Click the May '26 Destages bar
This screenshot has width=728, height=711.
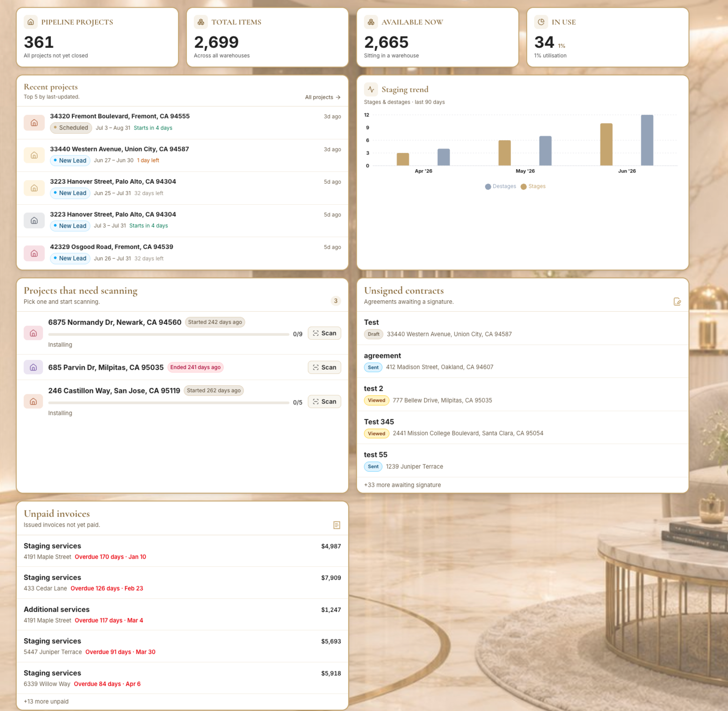click(x=545, y=151)
